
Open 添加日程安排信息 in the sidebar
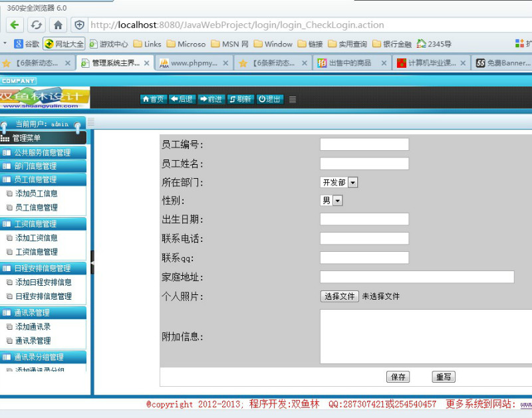coord(43,282)
